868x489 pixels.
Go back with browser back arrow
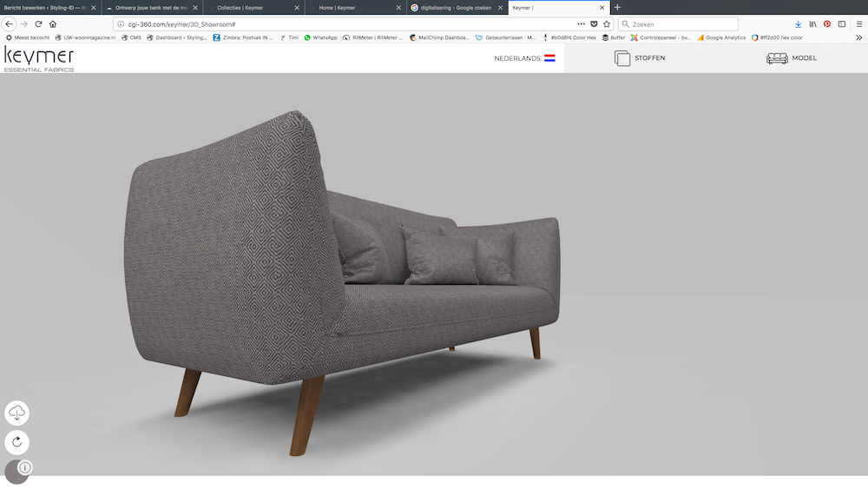coord(9,23)
